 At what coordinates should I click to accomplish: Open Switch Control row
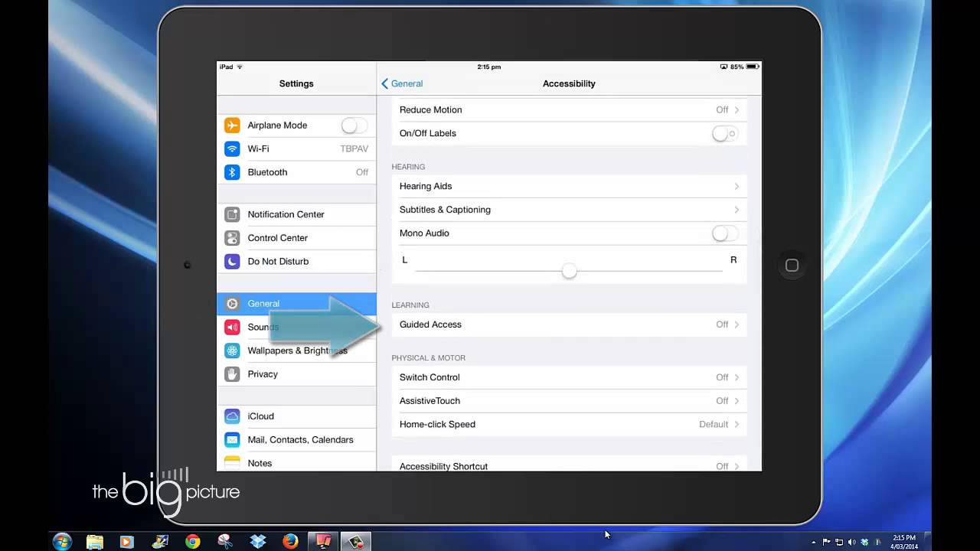[x=569, y=377]
